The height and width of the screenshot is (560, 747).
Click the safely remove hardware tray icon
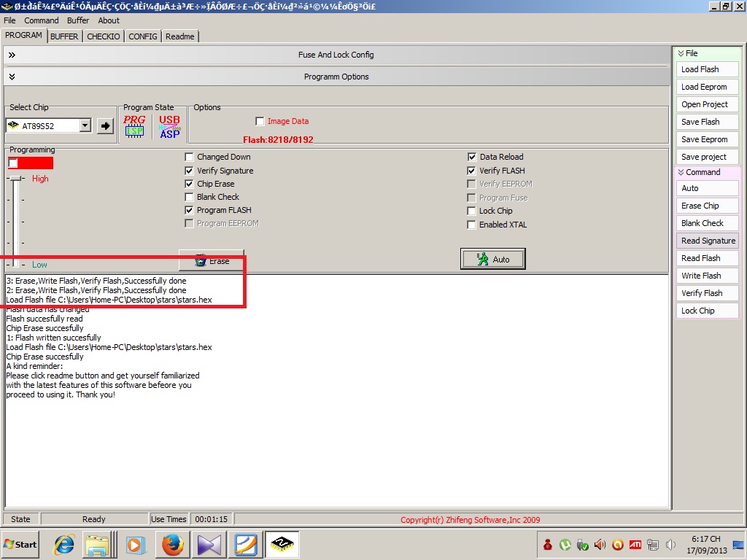[582, 544]
